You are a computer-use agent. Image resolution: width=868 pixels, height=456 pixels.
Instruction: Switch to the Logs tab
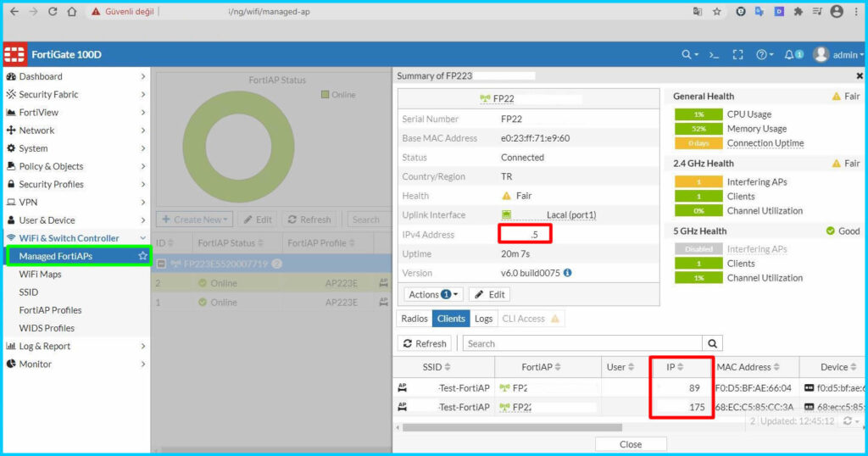(x=483, y=319)
